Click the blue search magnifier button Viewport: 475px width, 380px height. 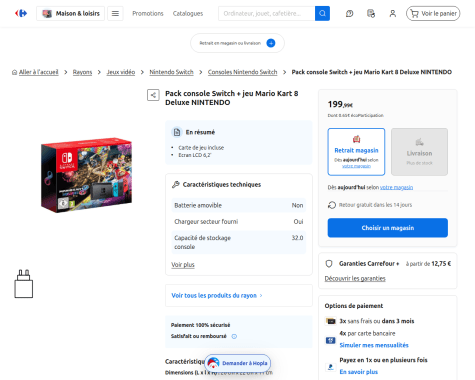pos(322,13)
